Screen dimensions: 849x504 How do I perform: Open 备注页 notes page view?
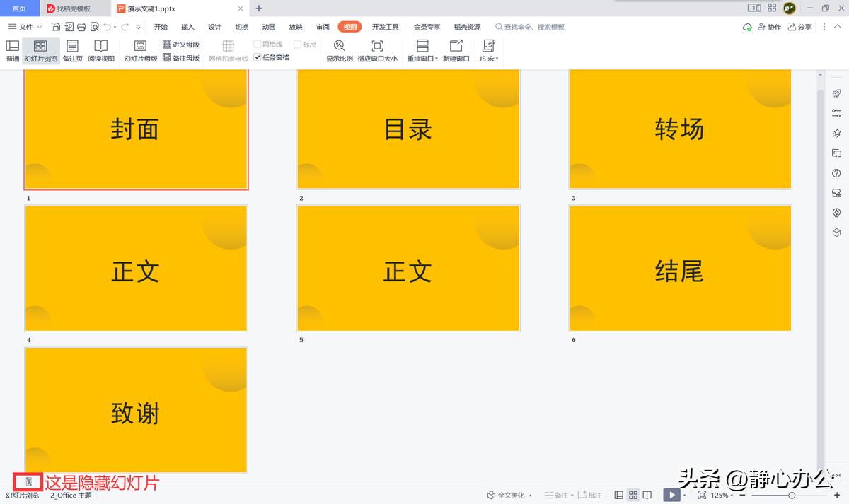pyautogui.click(x=71, y=50)
